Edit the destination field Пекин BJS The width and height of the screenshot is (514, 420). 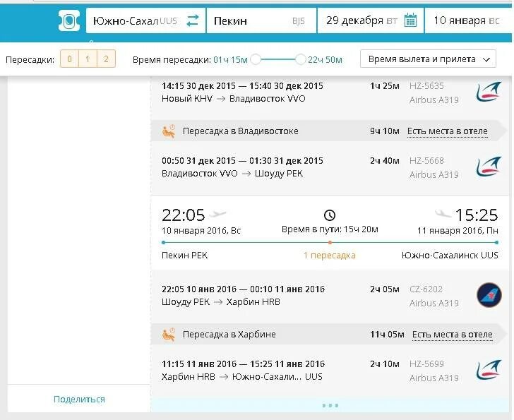coord(261,20)
